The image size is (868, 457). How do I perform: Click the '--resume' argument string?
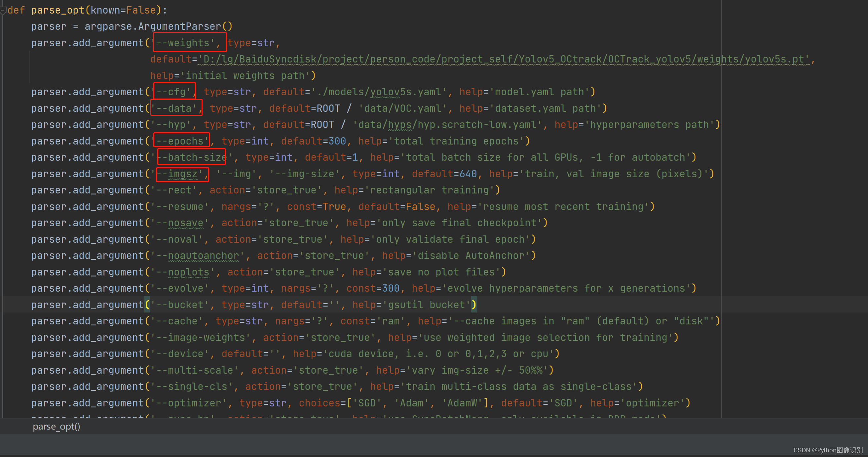coord(180,206)
